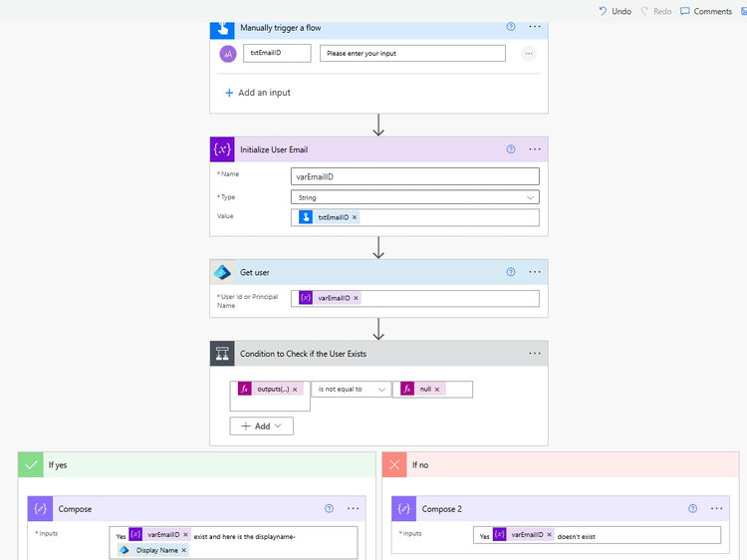Open the Add condition row dropdown

262,426
